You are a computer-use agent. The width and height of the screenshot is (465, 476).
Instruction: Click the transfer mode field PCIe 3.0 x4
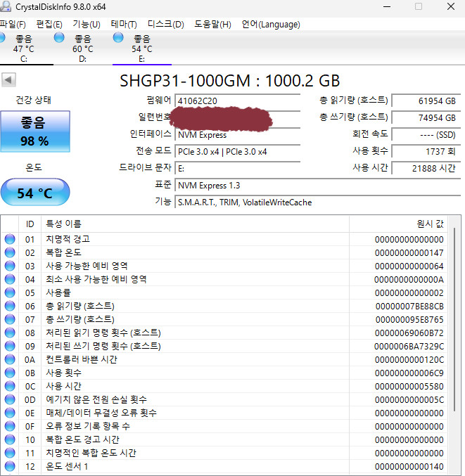pos(238,151)
